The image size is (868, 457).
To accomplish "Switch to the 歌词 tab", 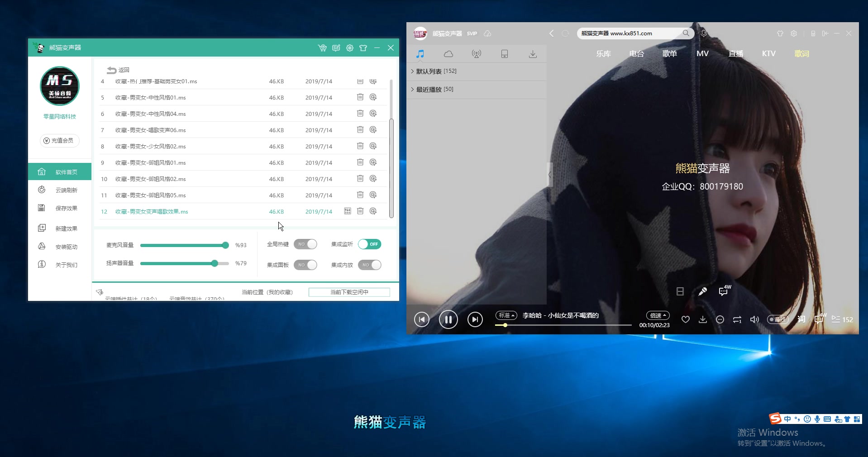I will click(x=801, y=54).
